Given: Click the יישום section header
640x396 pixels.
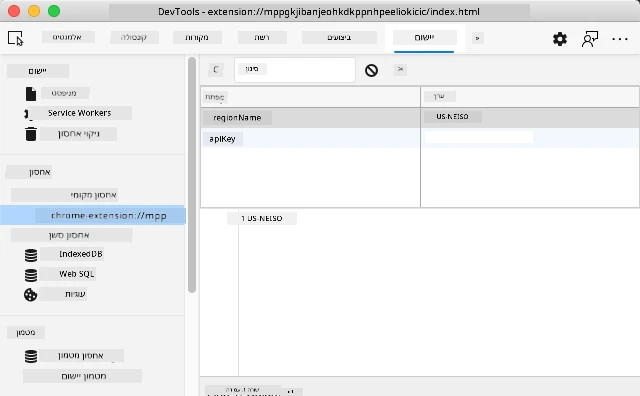Looking at the screenshot, I should (x=38, y=71).
